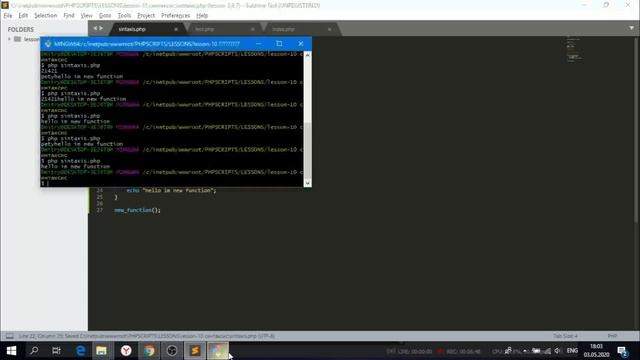640x360 pixels.
Task: Click line number 27 in the gutter
Action: tap(100, 210)
